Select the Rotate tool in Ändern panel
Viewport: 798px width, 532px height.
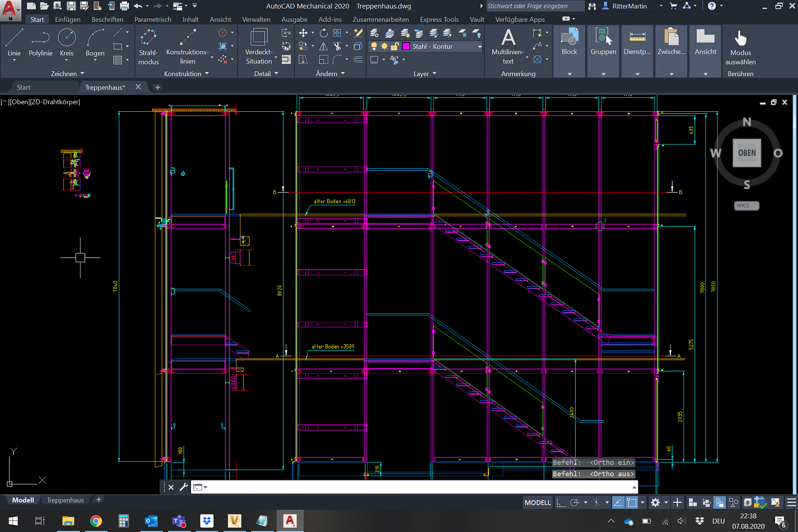pyautogui.click(x=323, y=33)
